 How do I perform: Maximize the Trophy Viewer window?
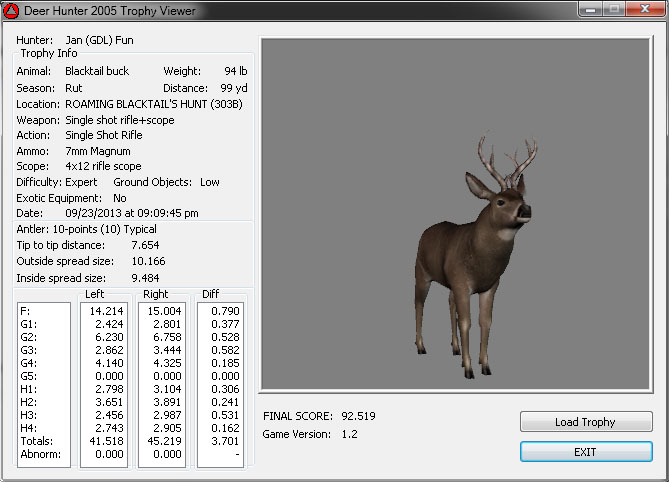coord(612,9)
